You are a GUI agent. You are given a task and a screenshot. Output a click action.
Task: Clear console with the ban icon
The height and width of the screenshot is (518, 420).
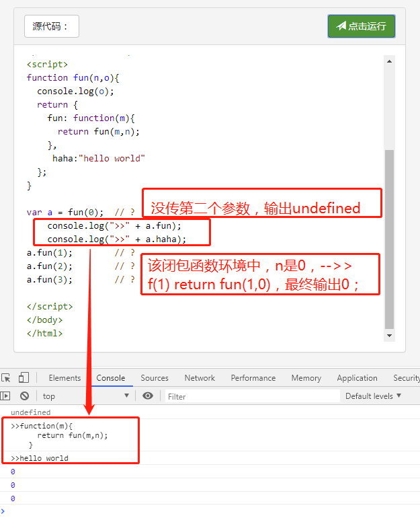(x=24, y=396)
